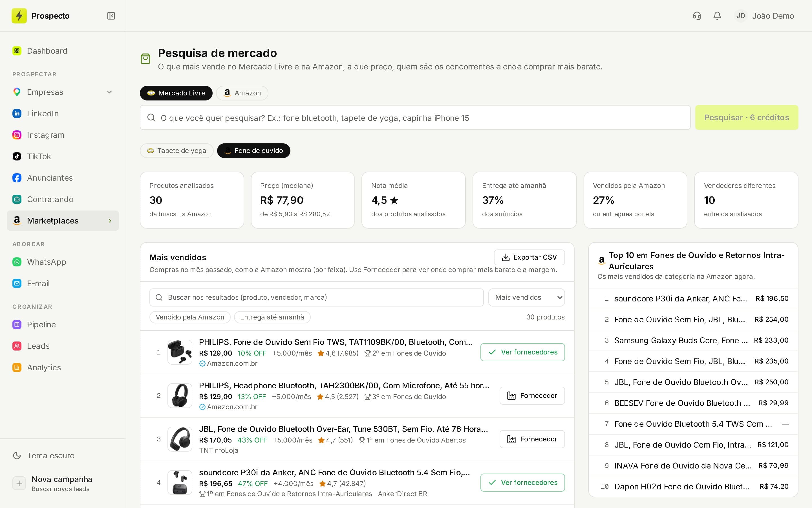
Task: Expand the Empresas chevron
Action: (109, 92)
